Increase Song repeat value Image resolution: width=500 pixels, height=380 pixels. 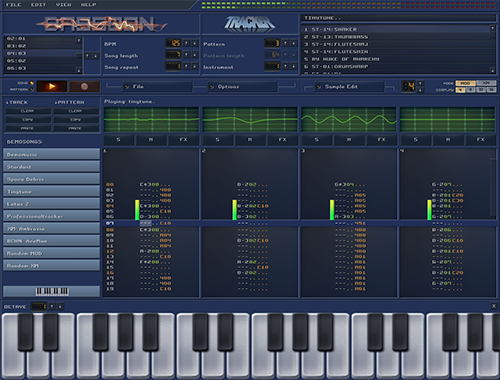click(186, 66)
